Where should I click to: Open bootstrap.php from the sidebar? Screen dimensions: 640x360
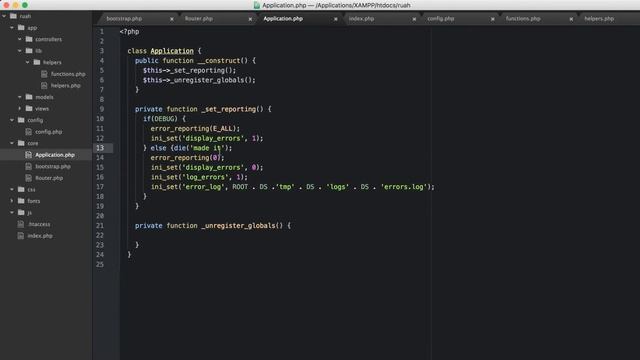[53, 166]
